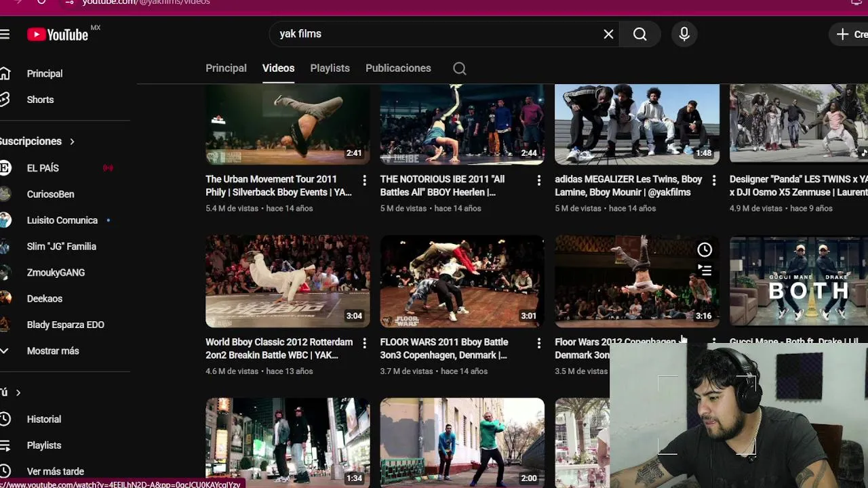Screen dimensions: 868x488
Task: Open options menu for NOTORIOUS IBE 2011 video
Action: pyautogui.click(x=539, y=180)
